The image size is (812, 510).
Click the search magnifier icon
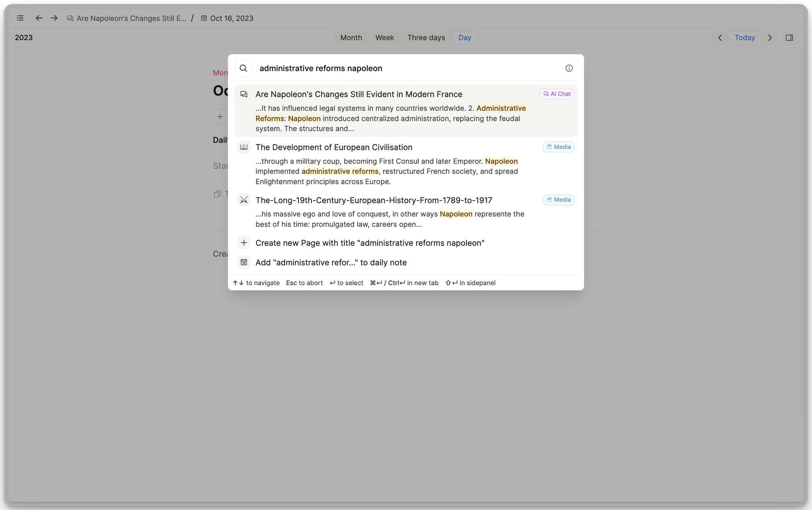pos(243,68)
